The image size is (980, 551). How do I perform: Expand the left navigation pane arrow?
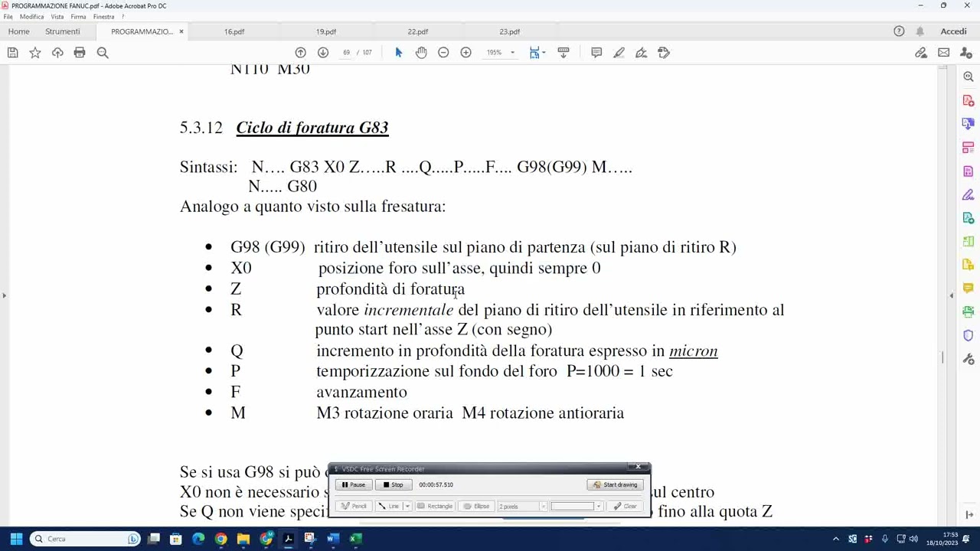point(4,295)
